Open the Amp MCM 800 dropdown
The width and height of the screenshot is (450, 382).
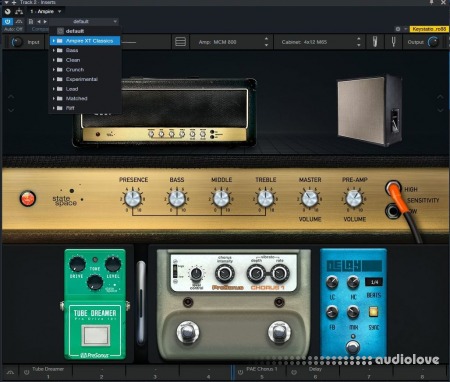coord(232,42)
